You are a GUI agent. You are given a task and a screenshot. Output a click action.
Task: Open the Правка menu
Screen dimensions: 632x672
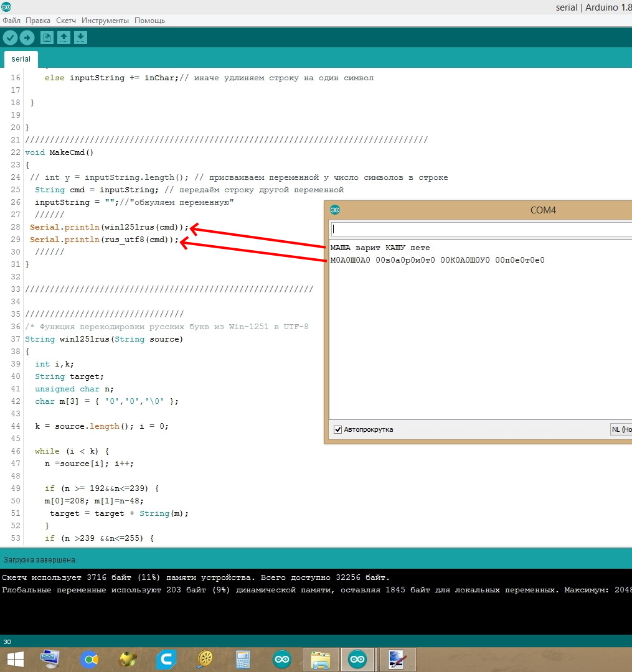pos(38,21)
